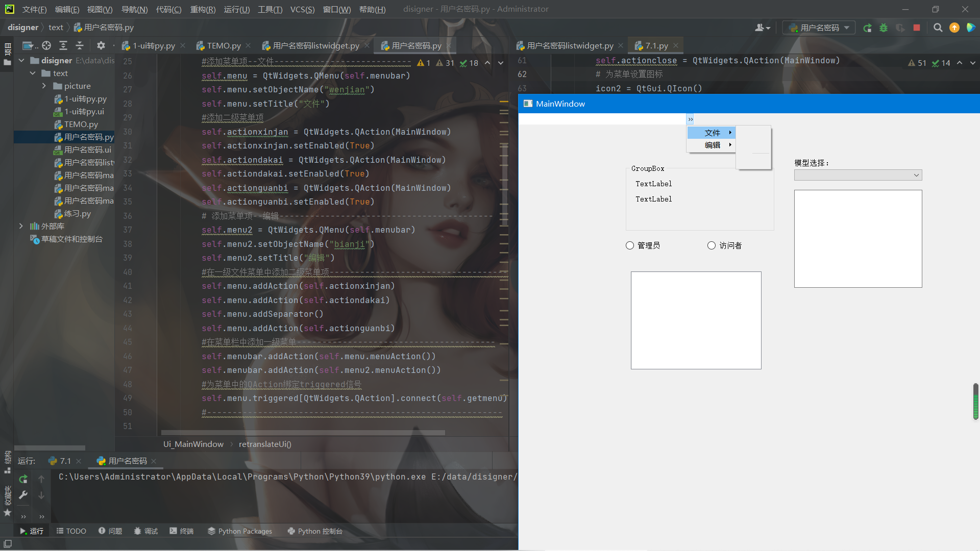Screen dimensions: 980x551
Task: Collapse all nodes in the project tree toolbar
Action: coord(80,45)
